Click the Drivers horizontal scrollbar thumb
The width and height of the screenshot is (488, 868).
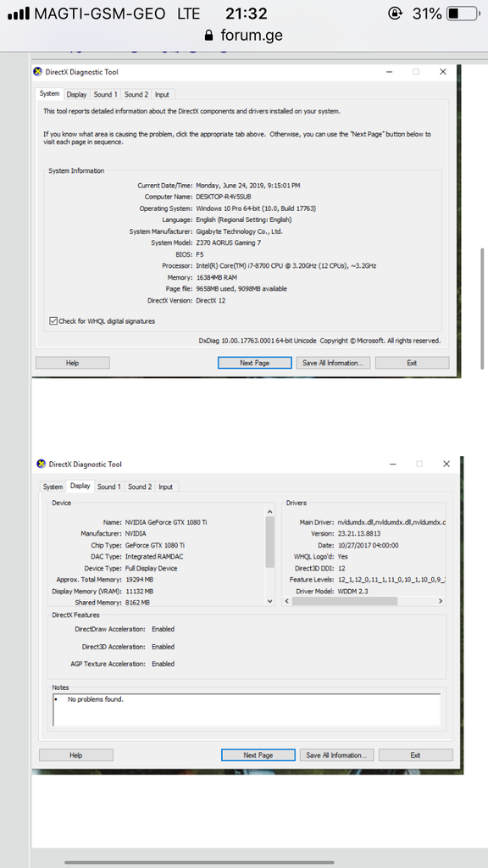345,601
